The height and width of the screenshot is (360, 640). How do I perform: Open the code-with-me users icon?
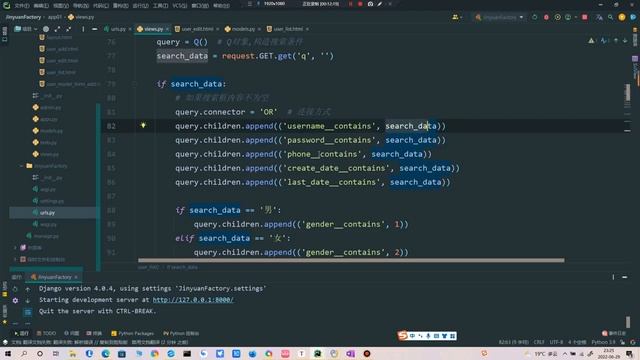455,17
